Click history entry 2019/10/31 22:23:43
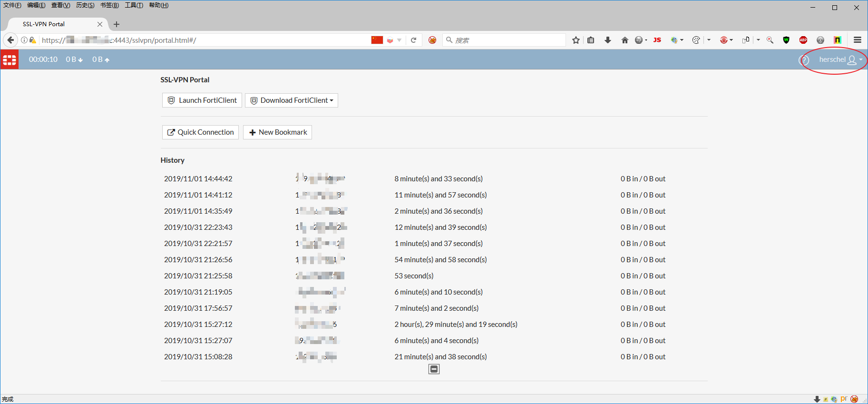The height and width of the screenshot is (404, 868). coord(198,227)
